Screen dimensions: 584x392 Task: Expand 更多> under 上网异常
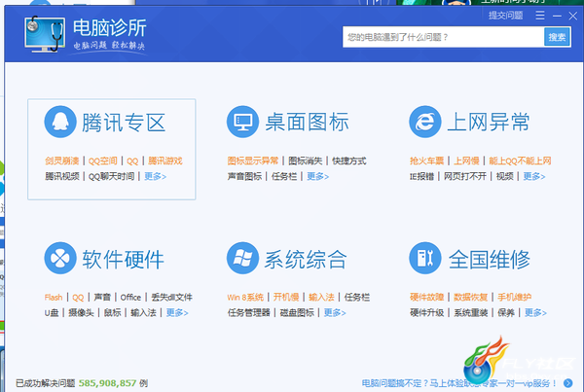pos(534,176)
